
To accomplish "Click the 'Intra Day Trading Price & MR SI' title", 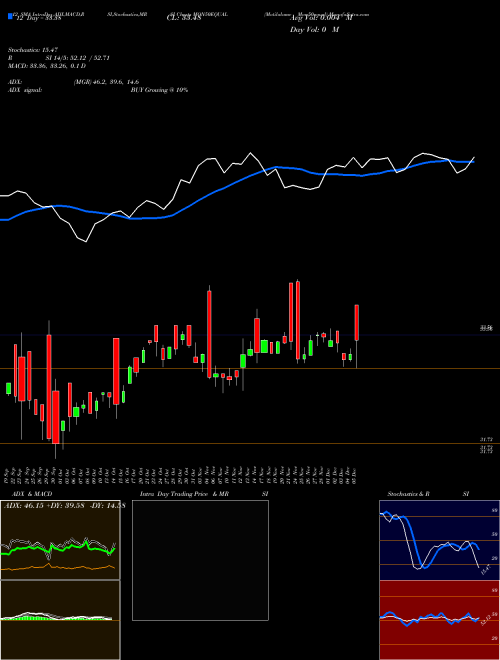I will pyautogui.click(x=204, y=494).
